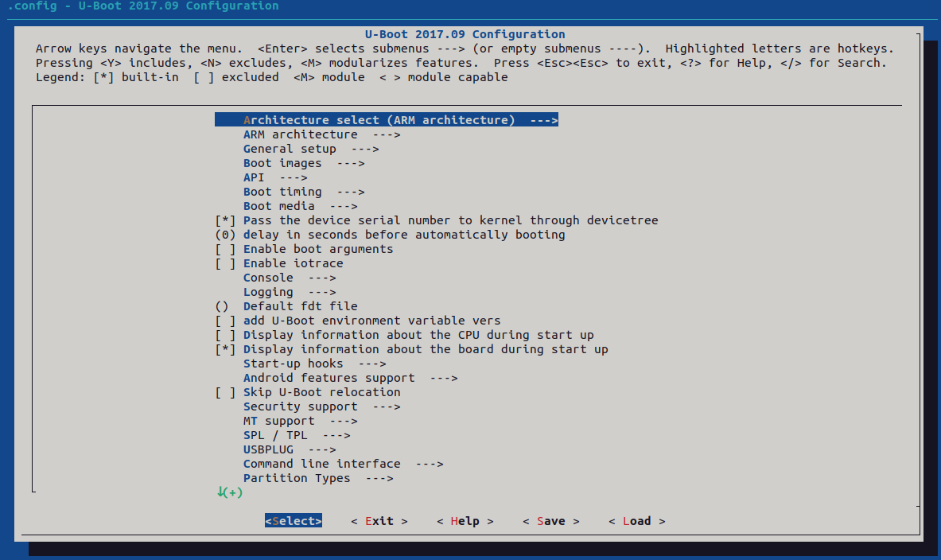Click the Load button
This screenshot has width=941, height=560.
point(636,521)
